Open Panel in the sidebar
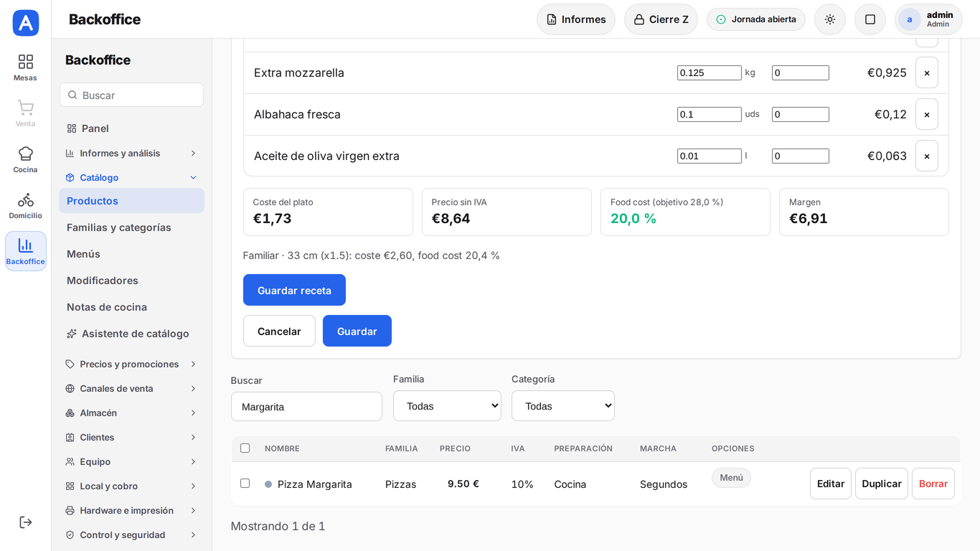980x551 pixels. pos(131,128)
